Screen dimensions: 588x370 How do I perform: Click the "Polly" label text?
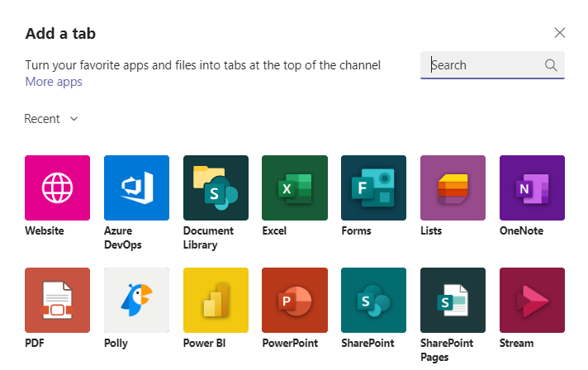(116, 344)
